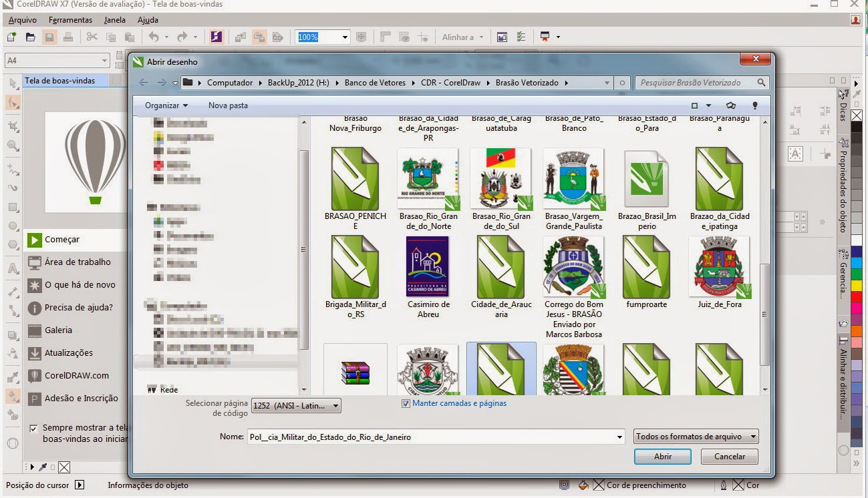Open Precisa de ajuda? entry
This screenshot has height=498, width=868.
(78, 308)
